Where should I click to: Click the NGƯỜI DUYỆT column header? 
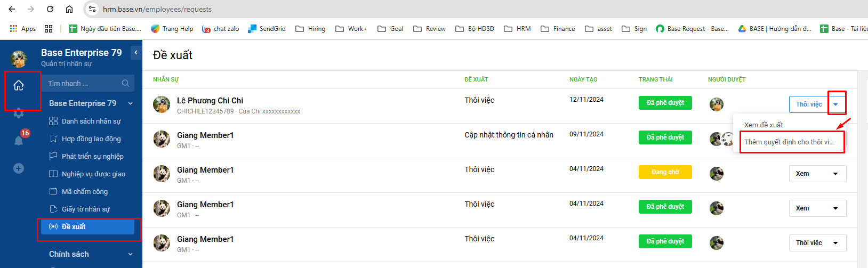click(x=727, y=79)
